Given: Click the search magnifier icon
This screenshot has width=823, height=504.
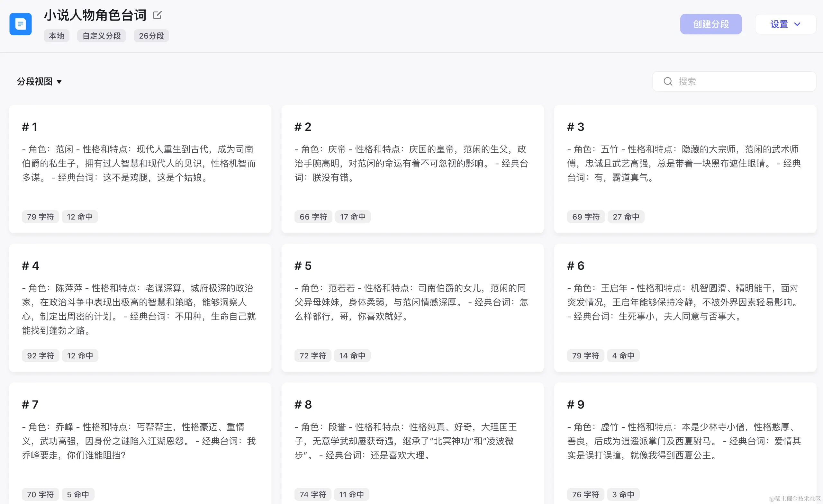Looking at the screenshot, I should pos(668,81).
